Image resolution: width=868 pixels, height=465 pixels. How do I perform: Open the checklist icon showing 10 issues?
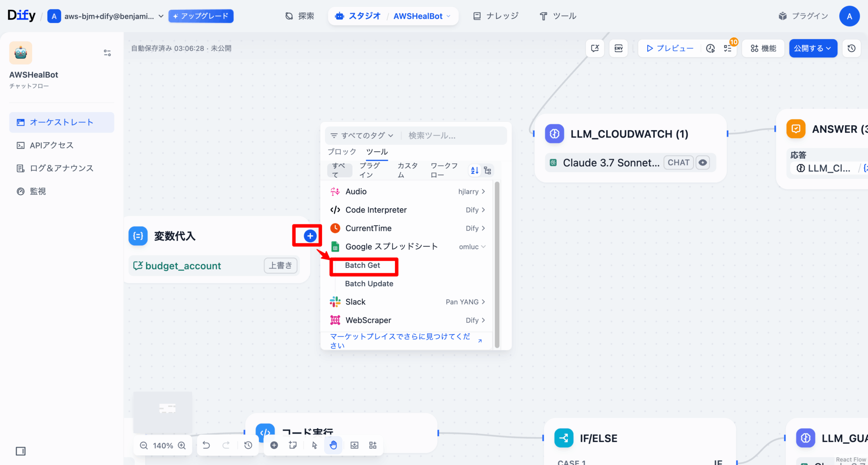coord(728,48)
